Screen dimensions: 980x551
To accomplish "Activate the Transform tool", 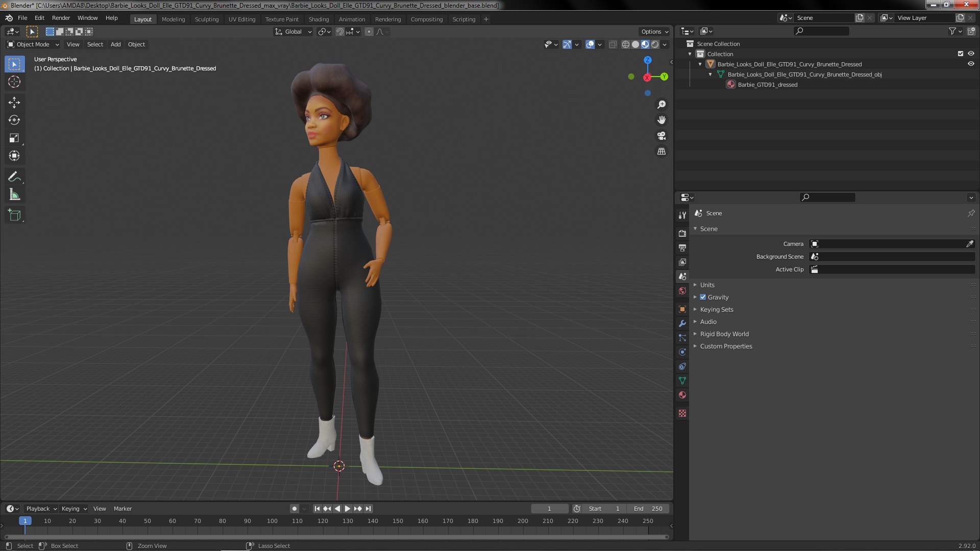I will click(x=14, y=156).
